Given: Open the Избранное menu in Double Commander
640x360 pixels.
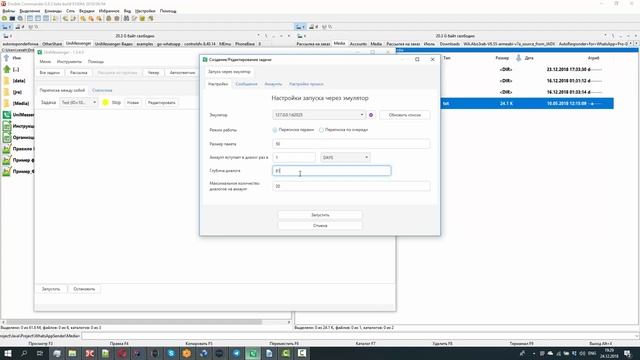Looking at the screenshot, I should coord(109,11).
